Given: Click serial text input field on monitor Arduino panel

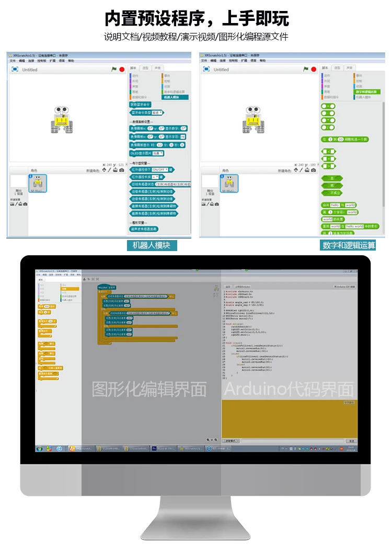Looking at the screenshot, I should (292, 441).
